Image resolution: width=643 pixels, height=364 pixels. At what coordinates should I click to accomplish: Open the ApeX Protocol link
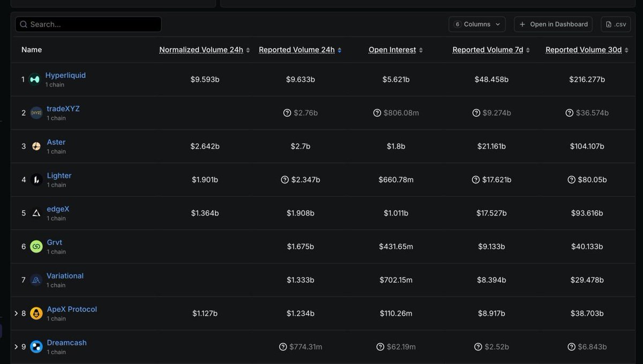click(72, 309)
